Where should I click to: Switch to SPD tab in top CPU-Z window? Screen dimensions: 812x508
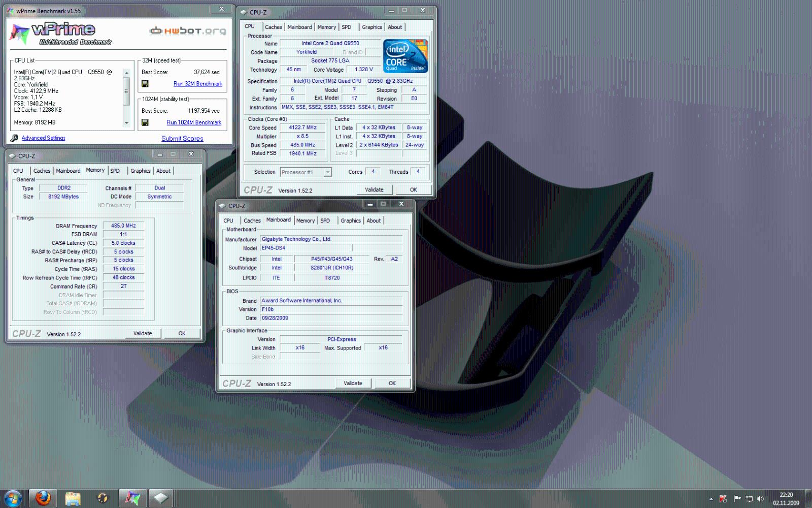tap(347, 27)
